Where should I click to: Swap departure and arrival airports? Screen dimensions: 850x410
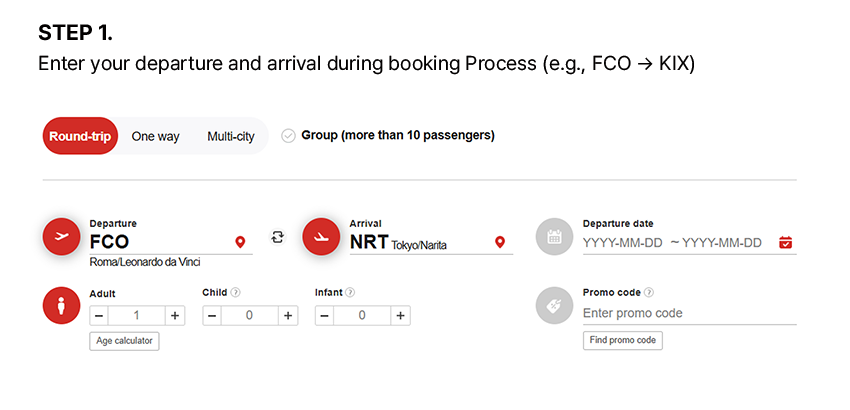278,237
